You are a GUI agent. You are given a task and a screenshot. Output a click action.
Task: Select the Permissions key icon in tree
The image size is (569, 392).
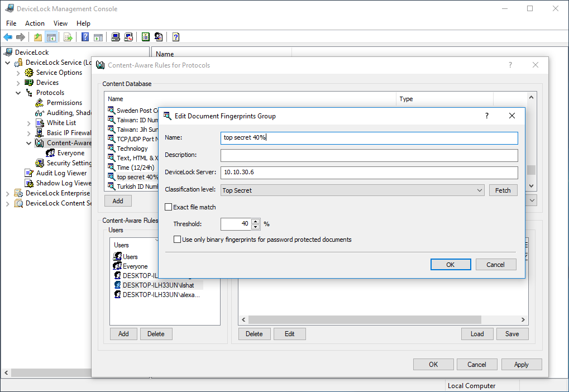(x=40, y=103)
